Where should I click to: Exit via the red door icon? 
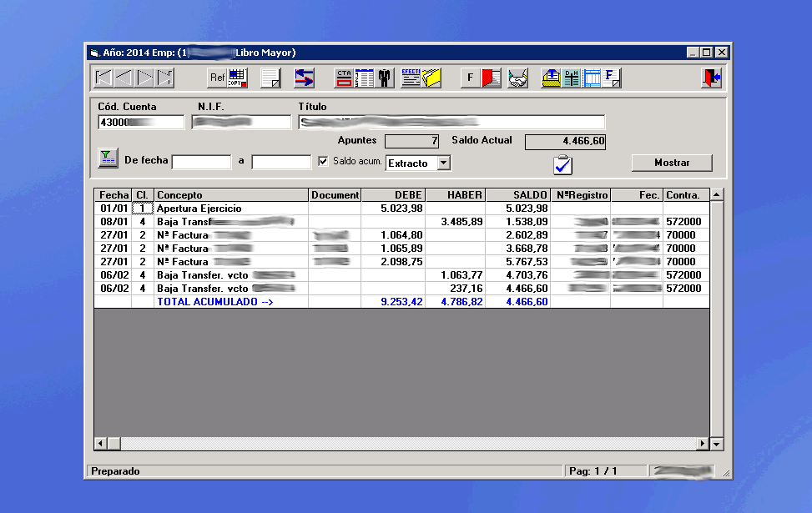coord(711,78)
